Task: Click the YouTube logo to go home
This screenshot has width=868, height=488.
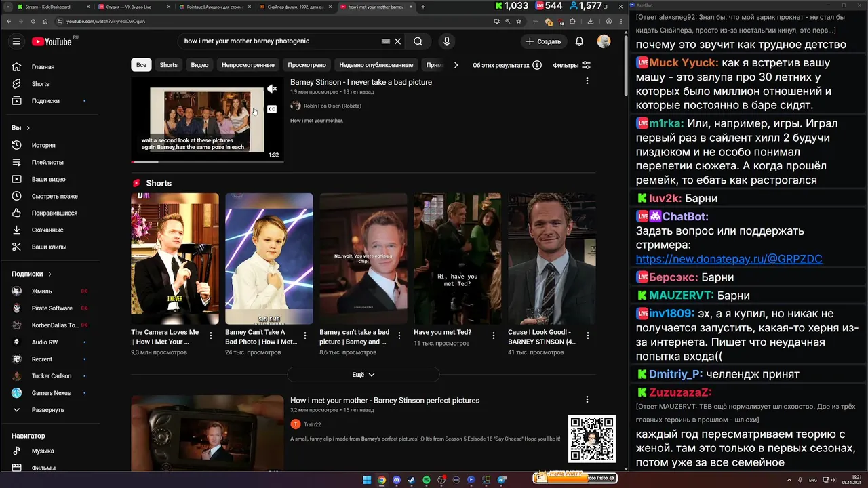Action: point(52,41)
